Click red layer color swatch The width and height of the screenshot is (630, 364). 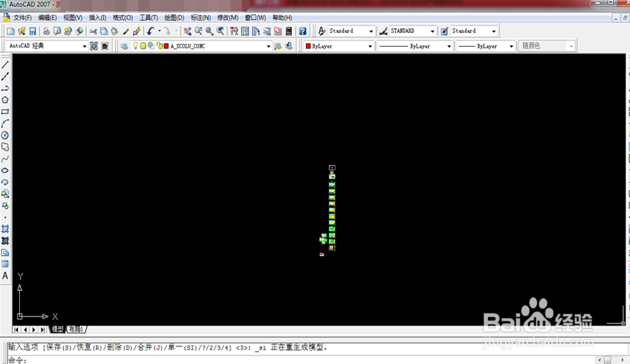pos(167,46)
